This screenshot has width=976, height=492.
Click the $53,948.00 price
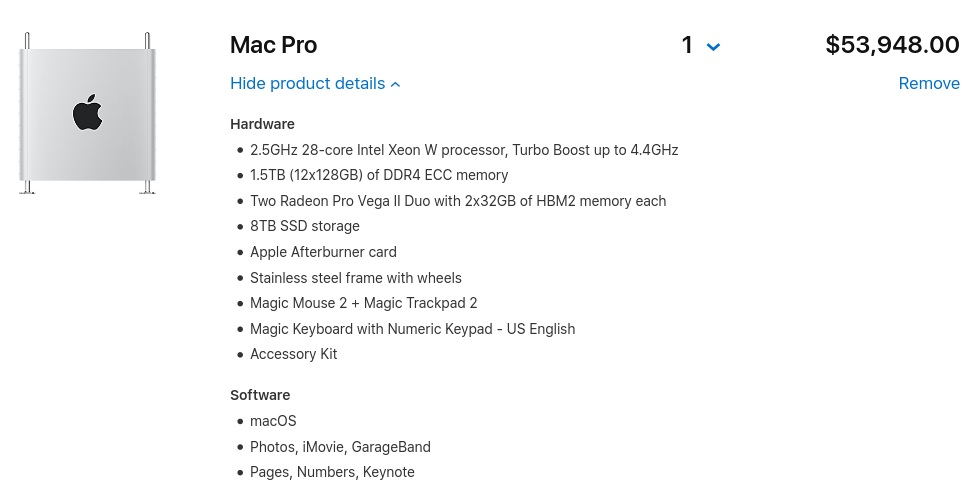point(892,45)
